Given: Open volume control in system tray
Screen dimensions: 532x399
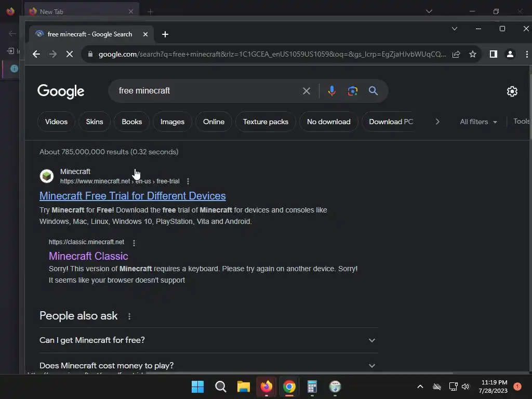Looking at the screenshot, I should 465,387.
